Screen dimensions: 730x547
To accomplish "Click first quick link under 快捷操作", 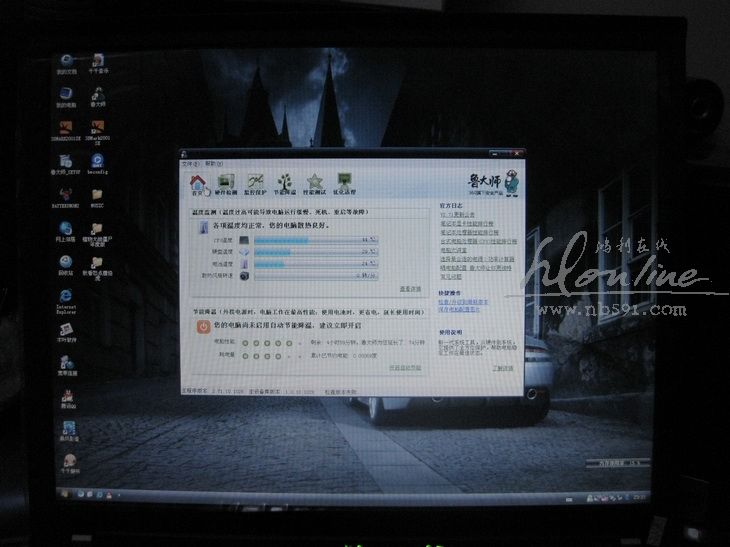I will point(463,302).
